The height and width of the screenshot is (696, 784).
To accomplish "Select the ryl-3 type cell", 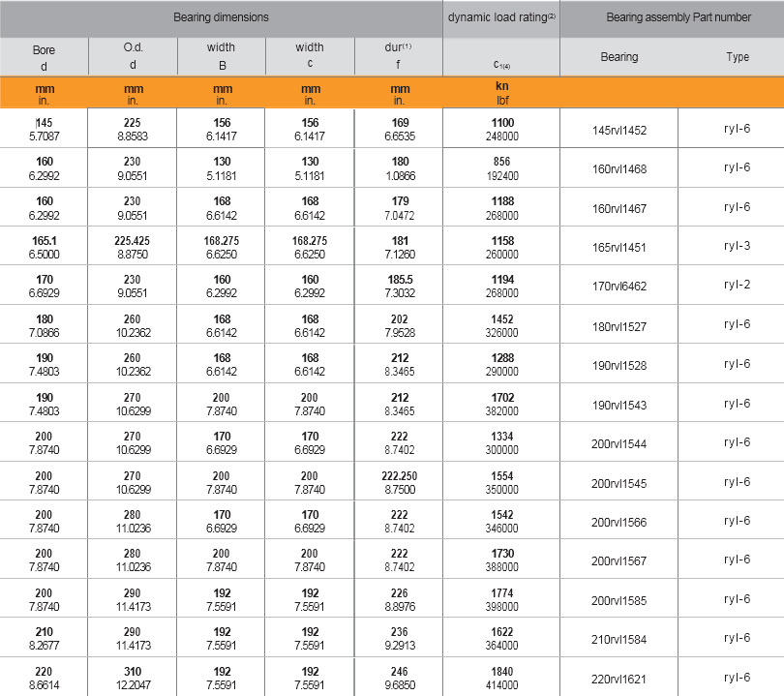I will [x=738, y=246].
